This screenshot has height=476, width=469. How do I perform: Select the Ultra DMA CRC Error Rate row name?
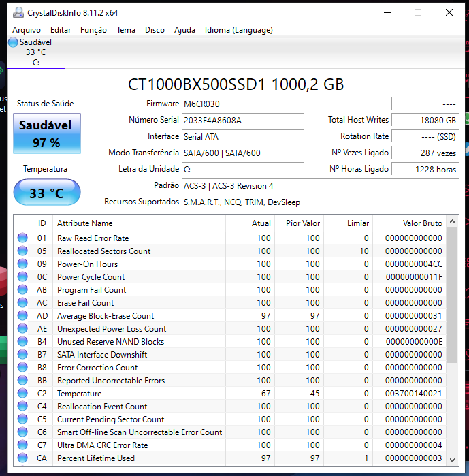pyautogui.click(x=103, y=445)
